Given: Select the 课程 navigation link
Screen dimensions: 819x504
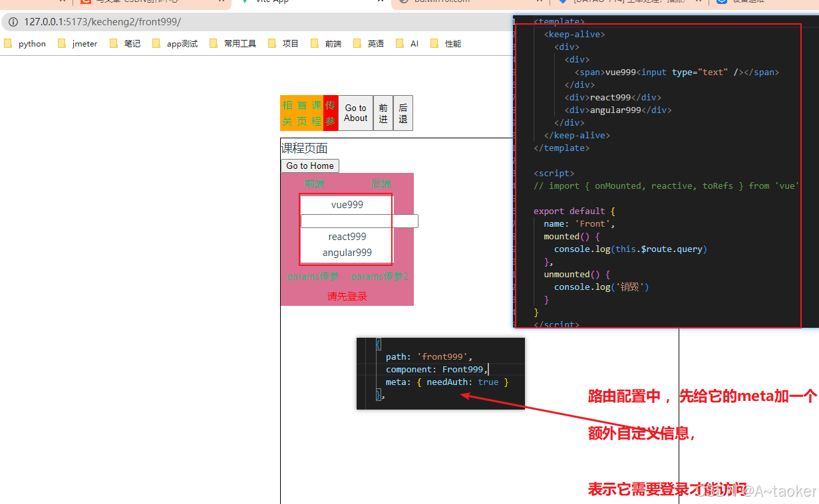Looking at the screenshot, I should click(x=317, y=113).
